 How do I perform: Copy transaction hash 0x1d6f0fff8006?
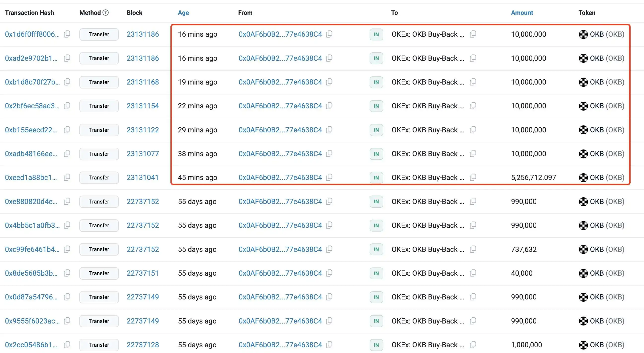click(x=67, y=34)
